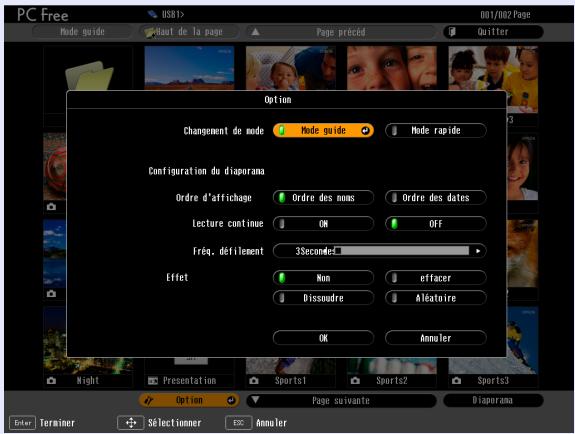Click the pencil icon on Option button

(x=149, y=400)
